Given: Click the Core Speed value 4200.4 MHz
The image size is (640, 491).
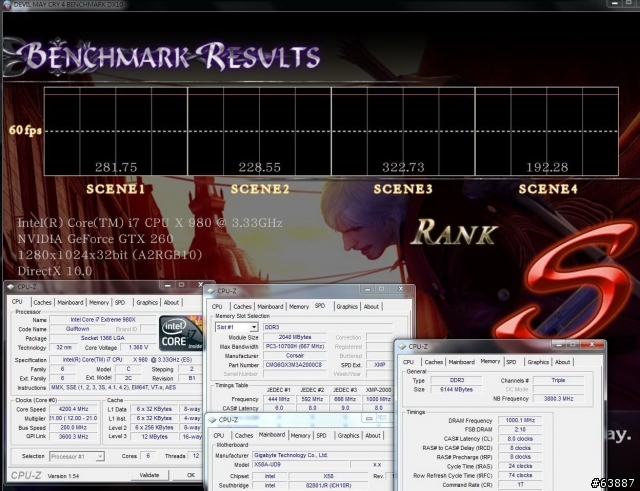Looking at the screenshot, I should tap(74, 409).
